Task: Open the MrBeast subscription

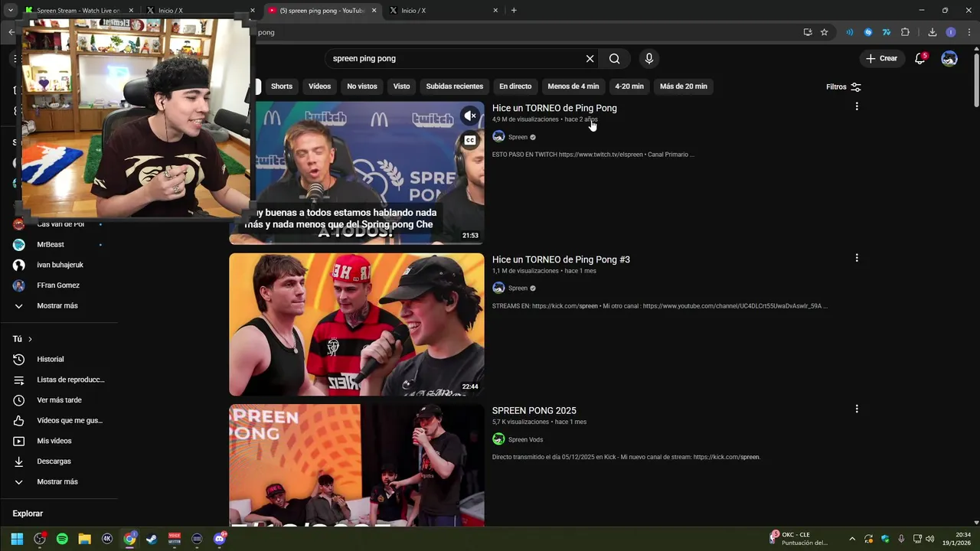Action: click(x=51, y=244)
